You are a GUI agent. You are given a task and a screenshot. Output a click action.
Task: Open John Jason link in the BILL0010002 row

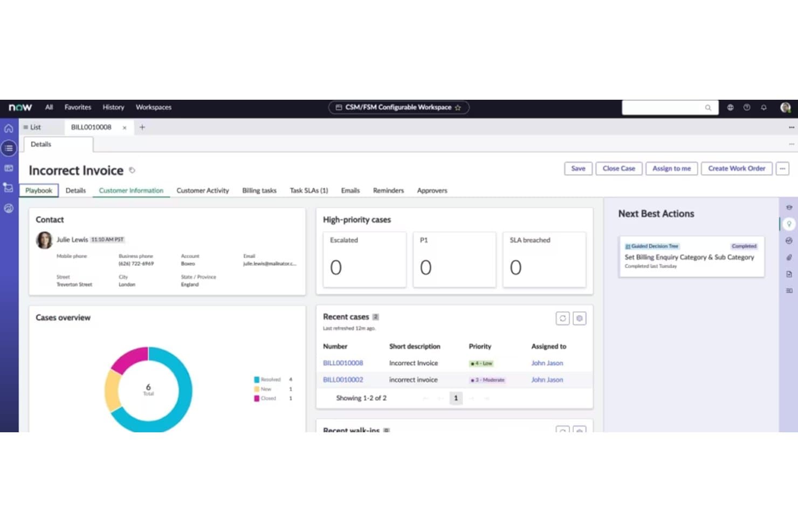tap(547, 379)
